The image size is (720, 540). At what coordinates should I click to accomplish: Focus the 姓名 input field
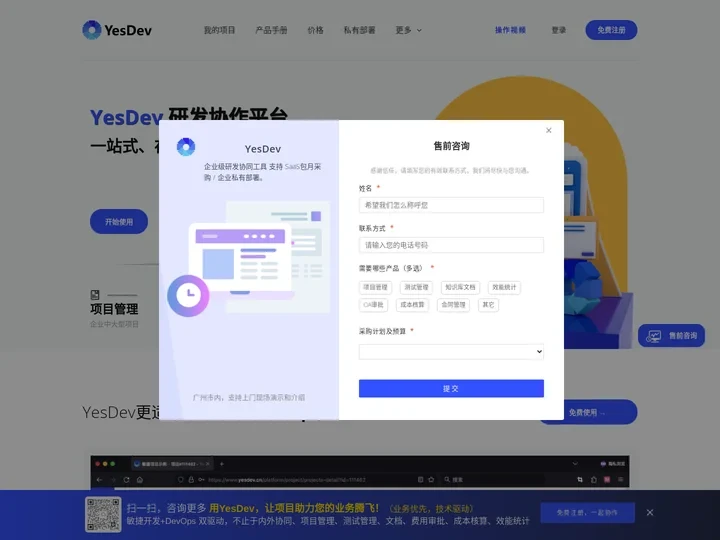point(451,205)
